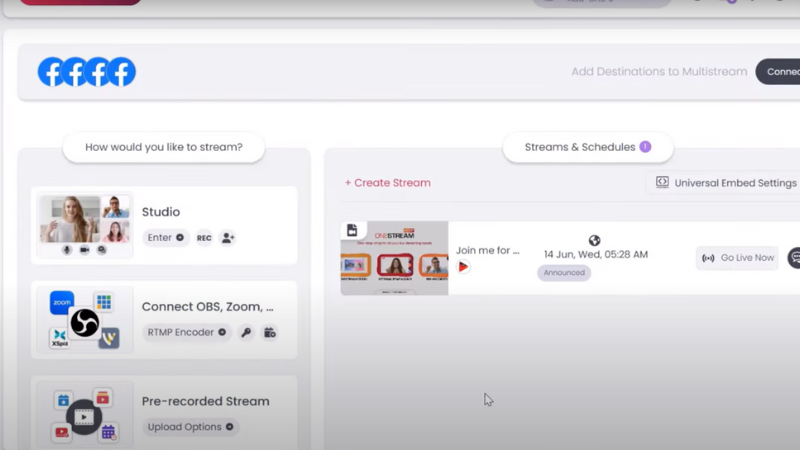800x450 pixels.
Task: Click the Wirecast logo icon
Action: [x=109, y=338]
